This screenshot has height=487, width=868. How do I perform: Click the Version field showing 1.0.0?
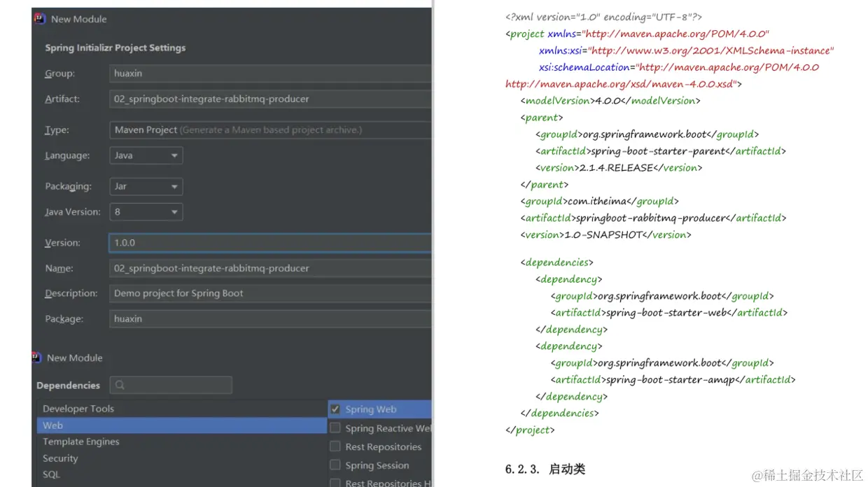point(270,243)
